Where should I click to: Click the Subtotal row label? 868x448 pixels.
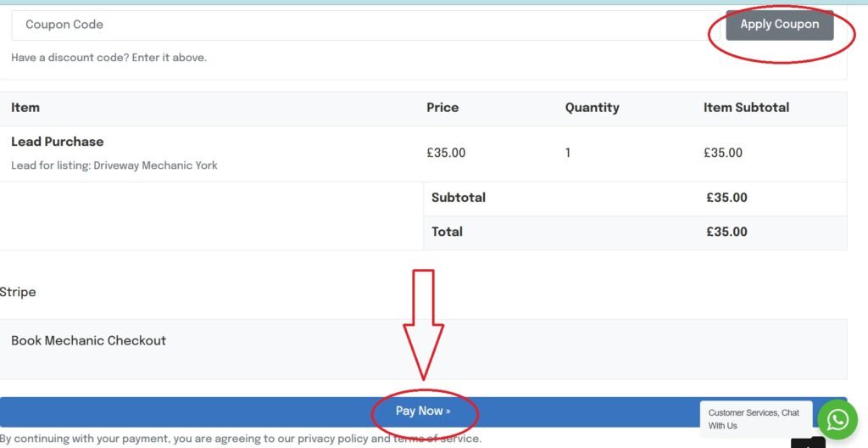pyautogui.click(x=459, y=198)
